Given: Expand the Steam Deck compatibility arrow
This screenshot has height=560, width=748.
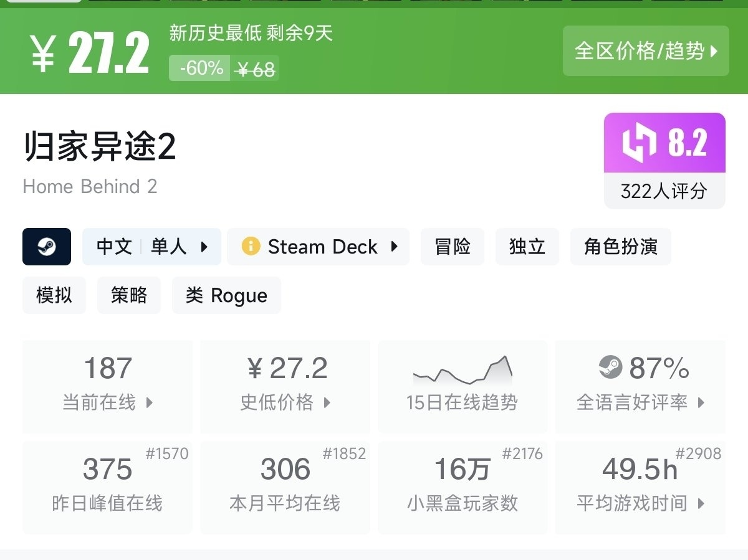Looking at the screenshot, I should (394, 247).
